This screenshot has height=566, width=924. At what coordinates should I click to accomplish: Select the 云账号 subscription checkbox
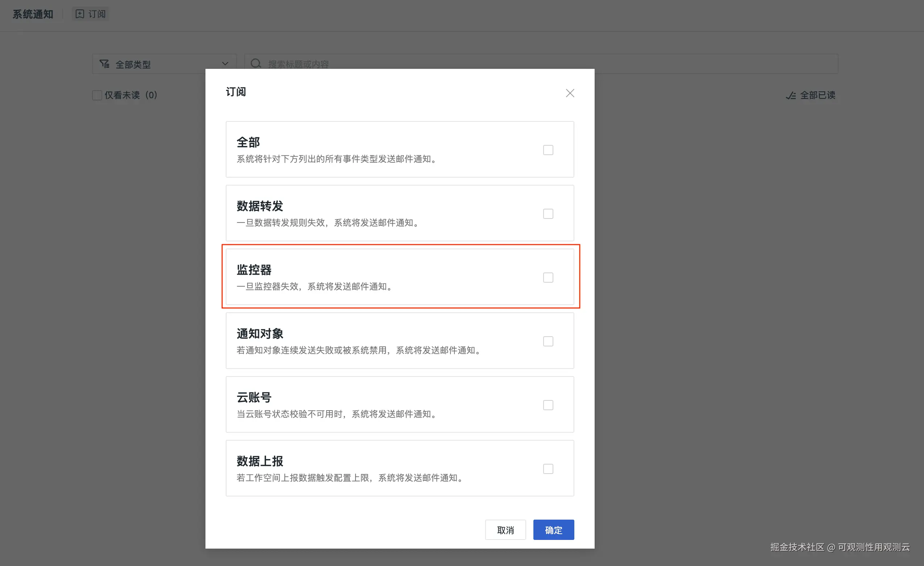coord(548,405)
